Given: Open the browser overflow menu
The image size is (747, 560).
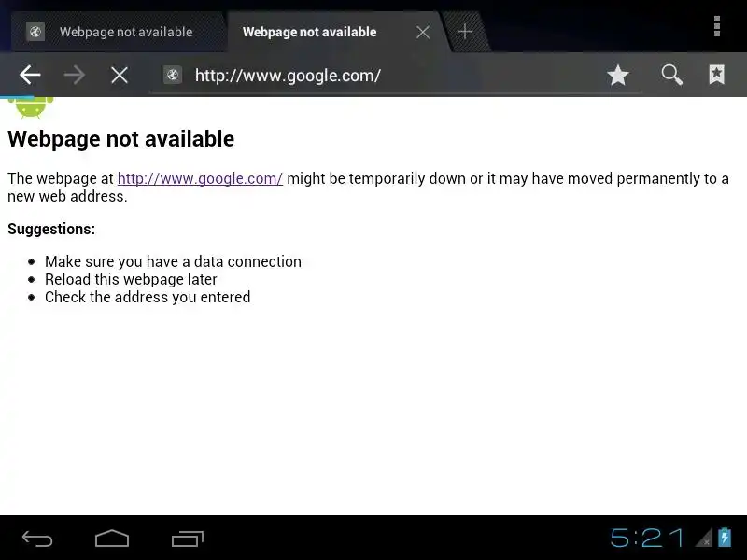Looking at the screenshot, I should 716,26.
